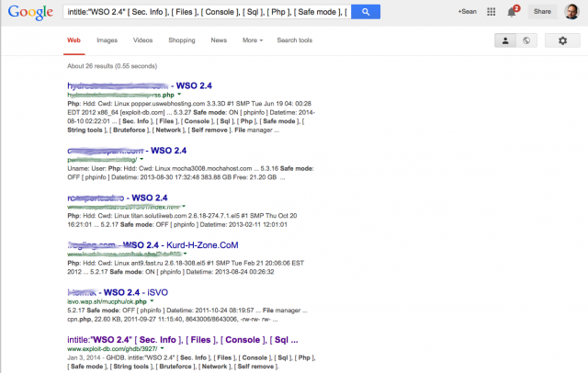Image resolution: width=588 pixels, height=373 pixels.
Task: Open the exploit-db intitle:"WSO 2.4" result
Action: 183,340
